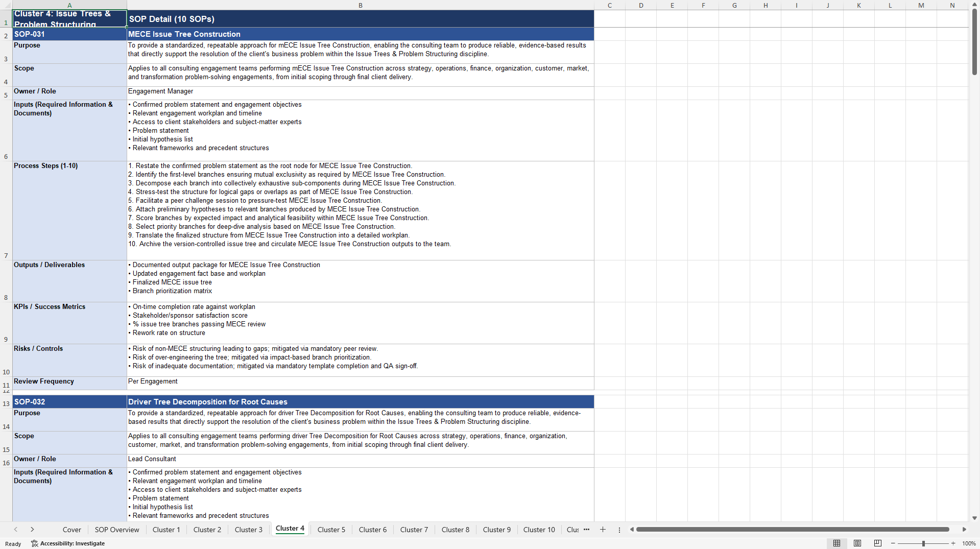Select the Cluster 4 title cell A1
Viewport: 980px width, 549px height.
point(69,19)
